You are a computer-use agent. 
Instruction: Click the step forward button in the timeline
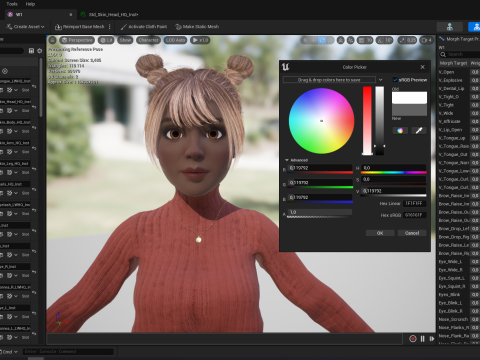pos(432,339)
